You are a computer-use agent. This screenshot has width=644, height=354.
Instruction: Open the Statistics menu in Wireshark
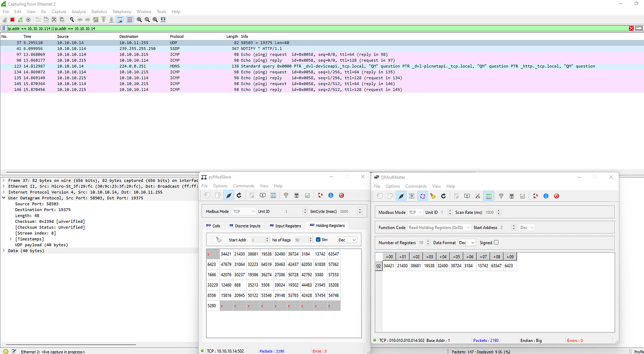pyautogui.click(x=99, y=12)
